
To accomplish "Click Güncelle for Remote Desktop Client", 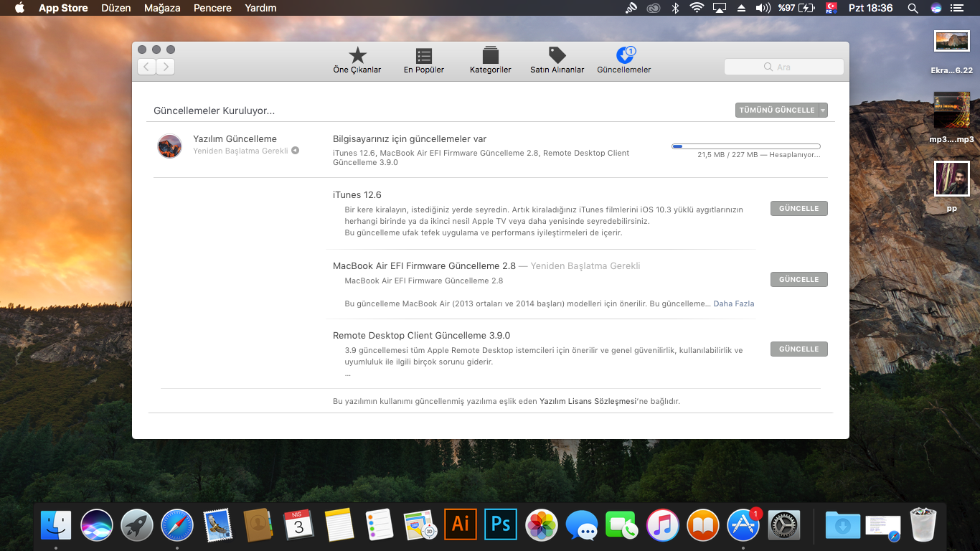I will [798, 349].
